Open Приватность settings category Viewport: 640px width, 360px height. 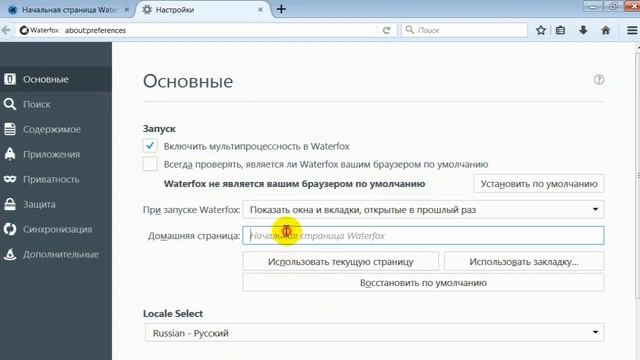56,179
